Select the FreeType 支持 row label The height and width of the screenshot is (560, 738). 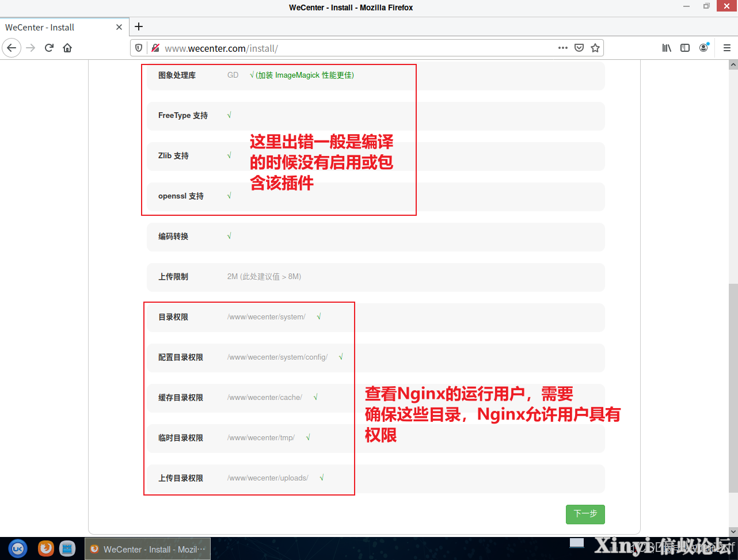coord(183,116)
